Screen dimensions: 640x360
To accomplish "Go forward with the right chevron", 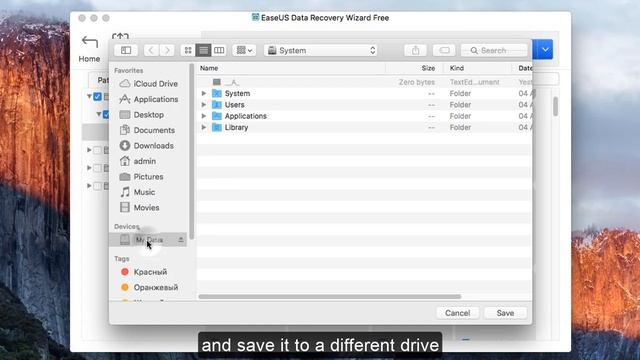I will pos(167,50).
